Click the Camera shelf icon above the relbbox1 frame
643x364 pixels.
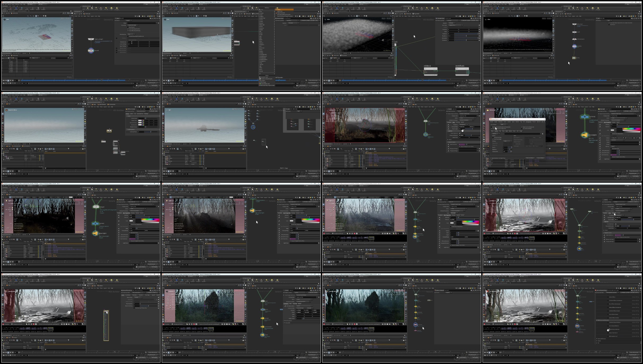click(x=405, y=8)
